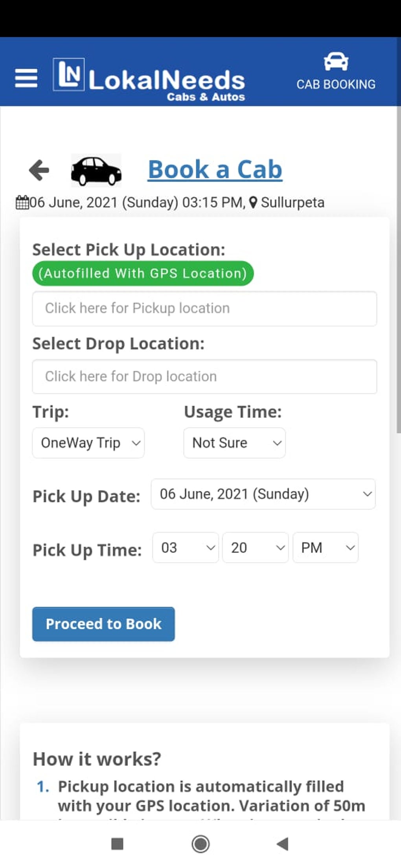Click Proceed to Book button

pyautogui.click(x=103, y=624)
